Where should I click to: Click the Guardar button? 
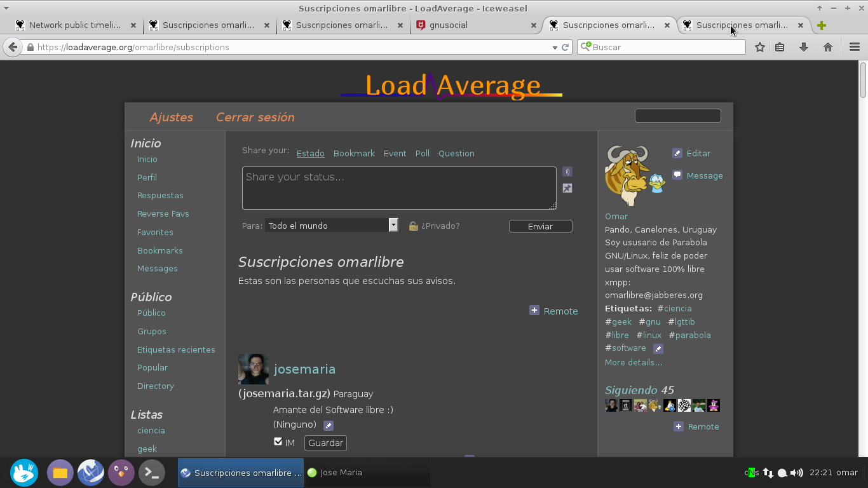(325, 443)
